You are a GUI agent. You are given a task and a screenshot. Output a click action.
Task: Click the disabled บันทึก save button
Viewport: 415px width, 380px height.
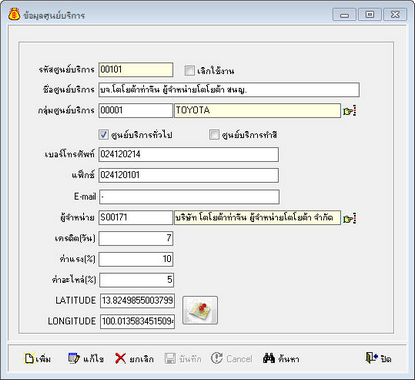click(183, 359)
